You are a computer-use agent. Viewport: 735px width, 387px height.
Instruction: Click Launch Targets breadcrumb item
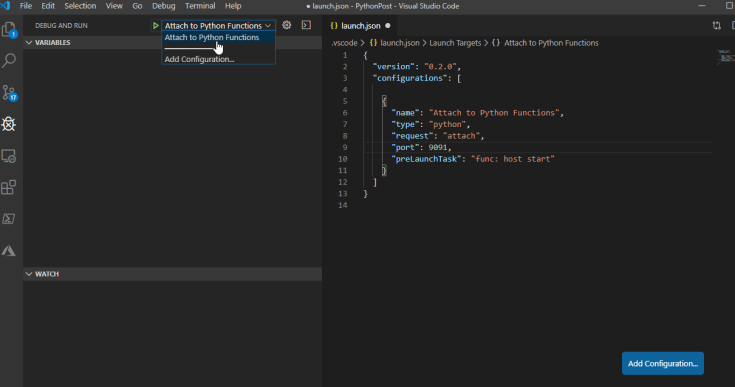coord(455,43)
